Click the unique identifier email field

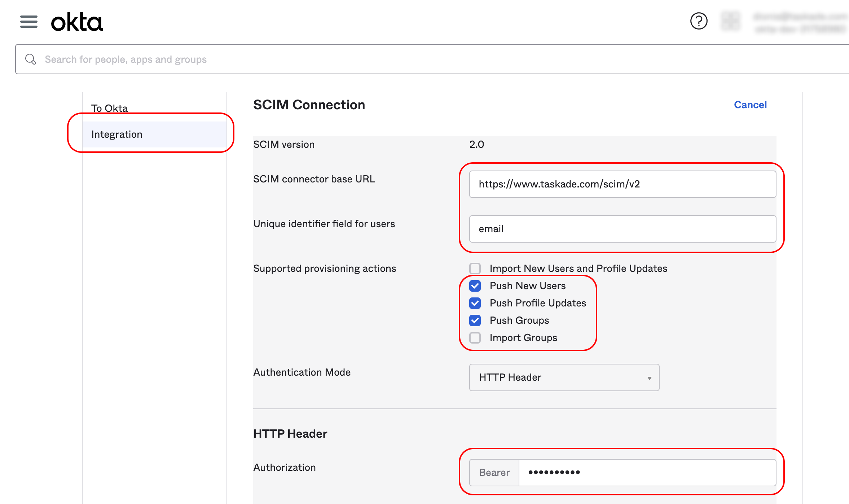[x=622, y=229]
